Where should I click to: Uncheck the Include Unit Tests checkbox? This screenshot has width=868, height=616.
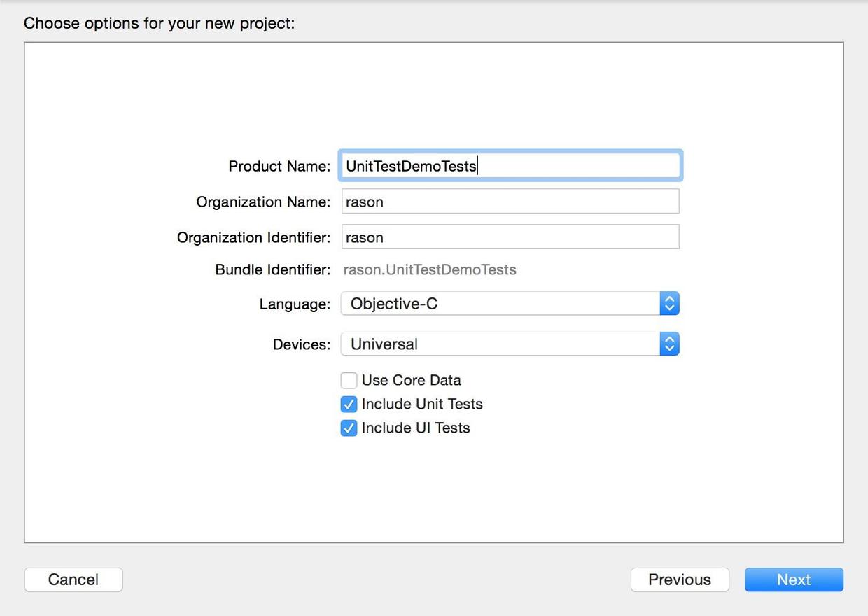click(349, 405)
